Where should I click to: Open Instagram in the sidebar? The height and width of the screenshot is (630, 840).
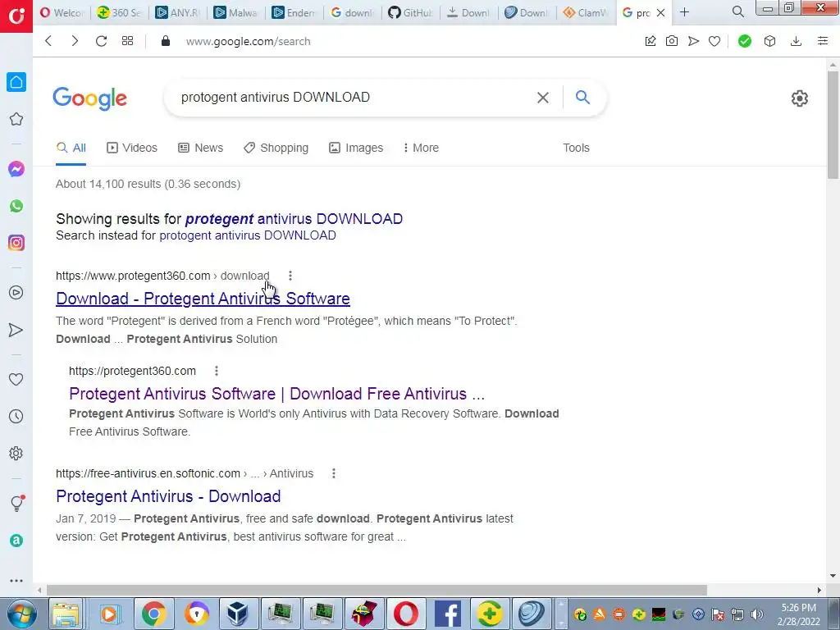[x=16, y=243]
